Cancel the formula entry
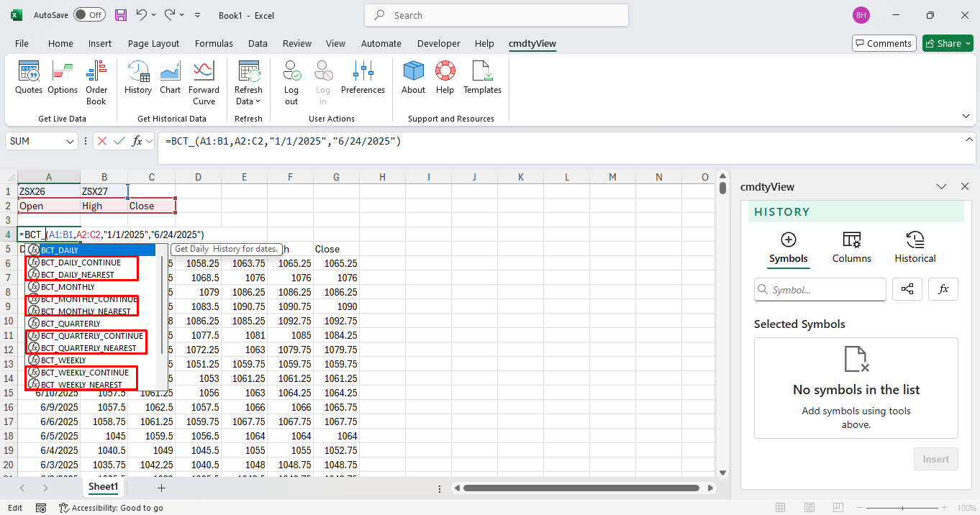The height and width of the screenshot is (515, 980). click(102, 141)
